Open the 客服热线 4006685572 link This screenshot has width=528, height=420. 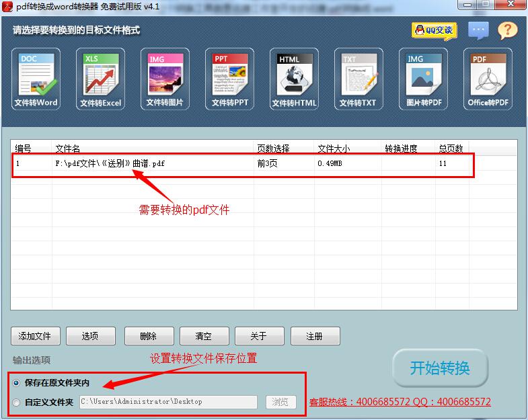(x=400, y=402)
